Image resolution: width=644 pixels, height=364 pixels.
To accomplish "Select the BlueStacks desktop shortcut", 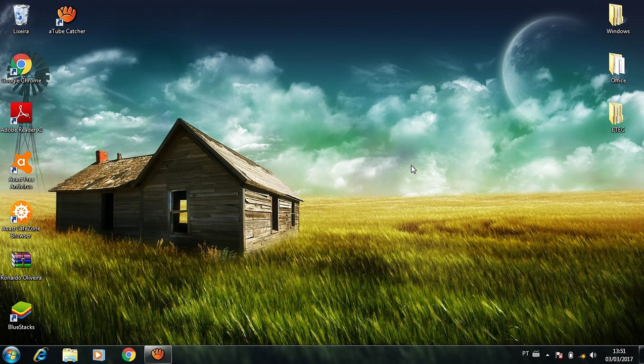I will (x=21, y=315).
